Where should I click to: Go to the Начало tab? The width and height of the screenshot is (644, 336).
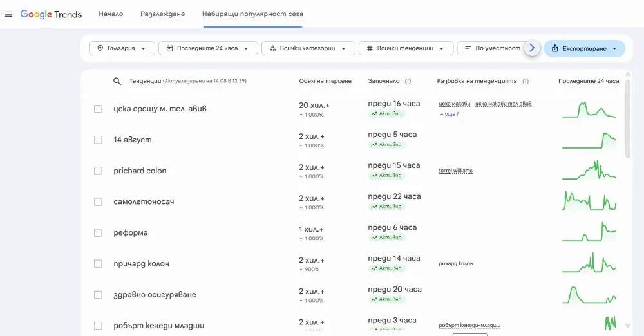tap(111, 14)
